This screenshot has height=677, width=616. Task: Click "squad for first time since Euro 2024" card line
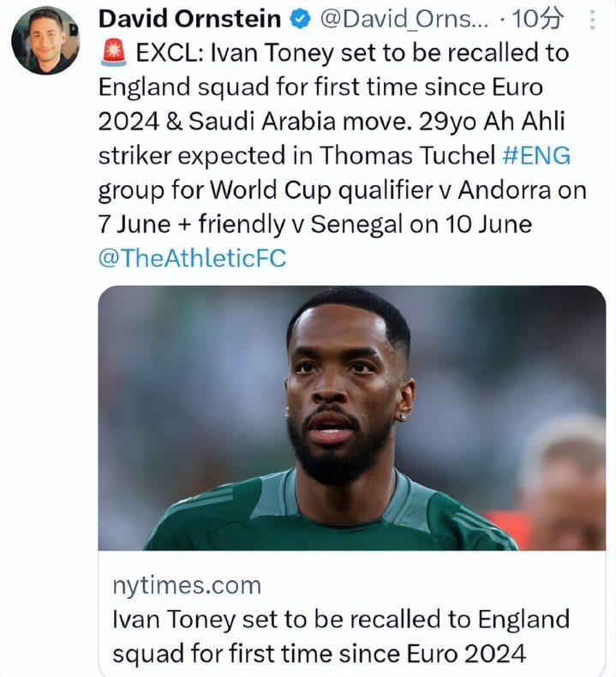tap(319, 653)
